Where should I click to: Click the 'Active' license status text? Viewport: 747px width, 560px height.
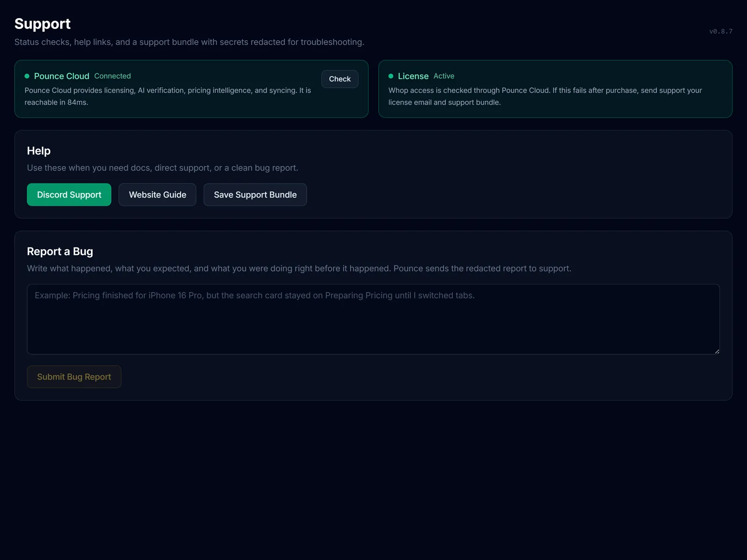pyautogui.click(x=444, y=76)
